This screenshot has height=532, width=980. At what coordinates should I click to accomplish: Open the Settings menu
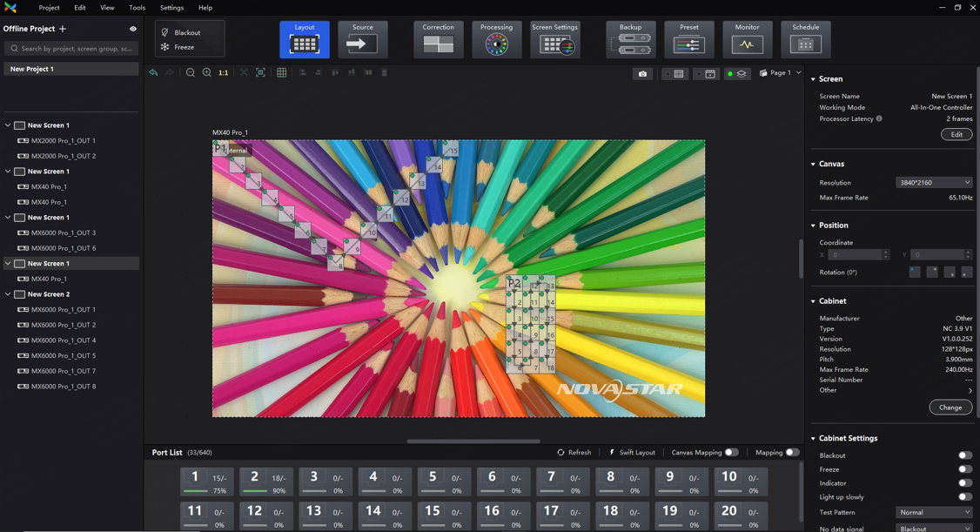[x=171, y=8]
